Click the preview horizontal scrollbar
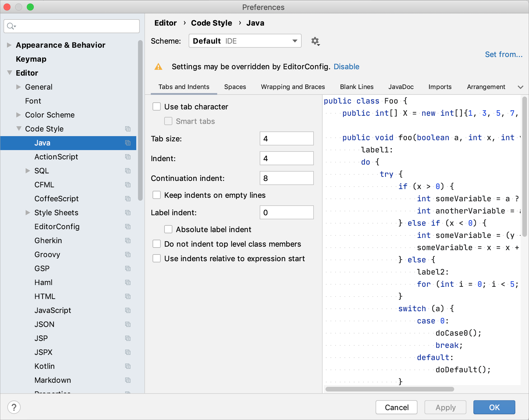529x420 pixels. (390, 389)
